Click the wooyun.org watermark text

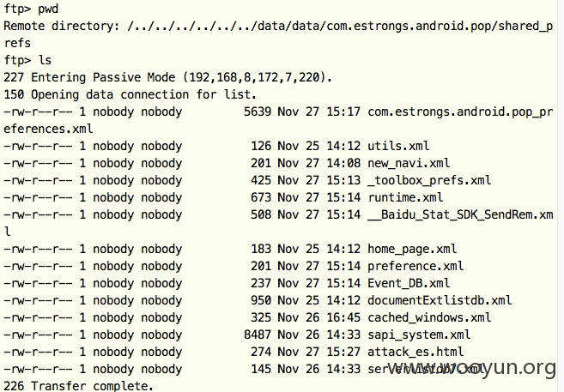[x=471, y=368]
